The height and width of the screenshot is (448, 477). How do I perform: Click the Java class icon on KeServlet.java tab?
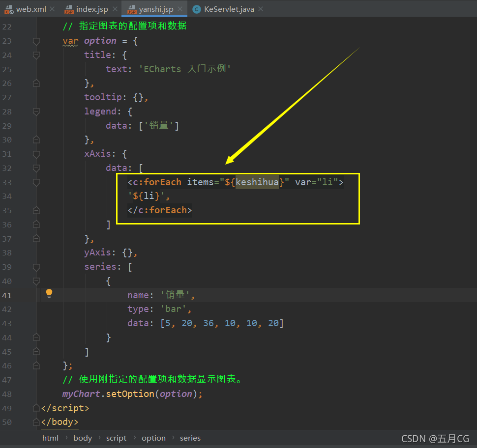pyautogui.click(x=197, y=8)
